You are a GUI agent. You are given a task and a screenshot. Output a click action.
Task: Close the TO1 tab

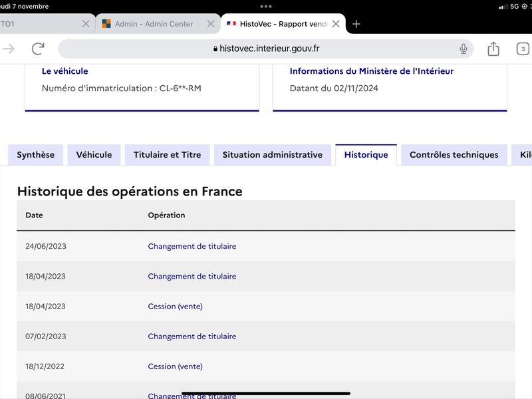pos(86,24)
